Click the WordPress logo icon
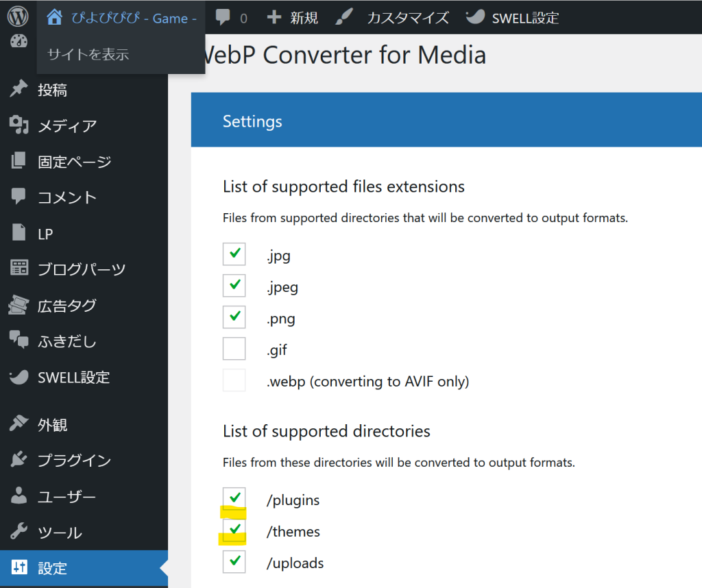Viewport: 702px width, 588px height. [18, 17]
